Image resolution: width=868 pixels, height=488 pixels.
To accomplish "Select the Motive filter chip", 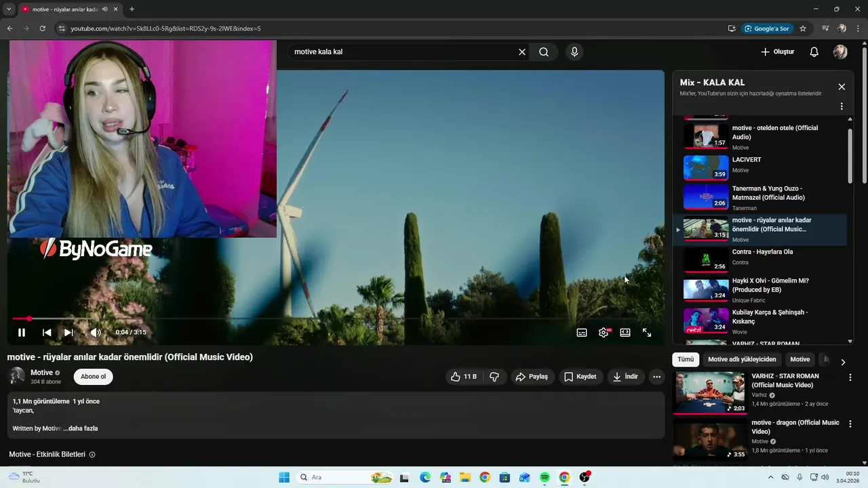I will point(800,359).
